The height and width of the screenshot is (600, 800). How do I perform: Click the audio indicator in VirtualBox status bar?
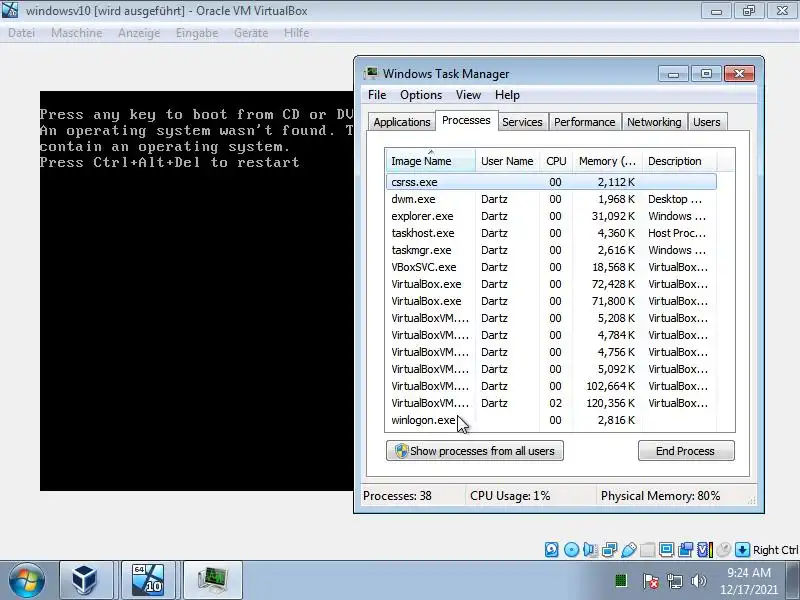coord(590,549)
